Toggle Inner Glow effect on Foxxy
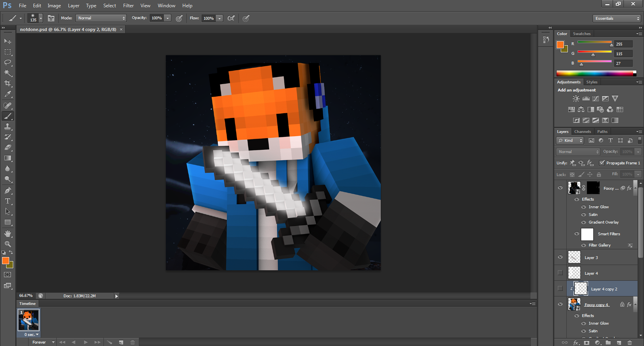 (584, 207)
